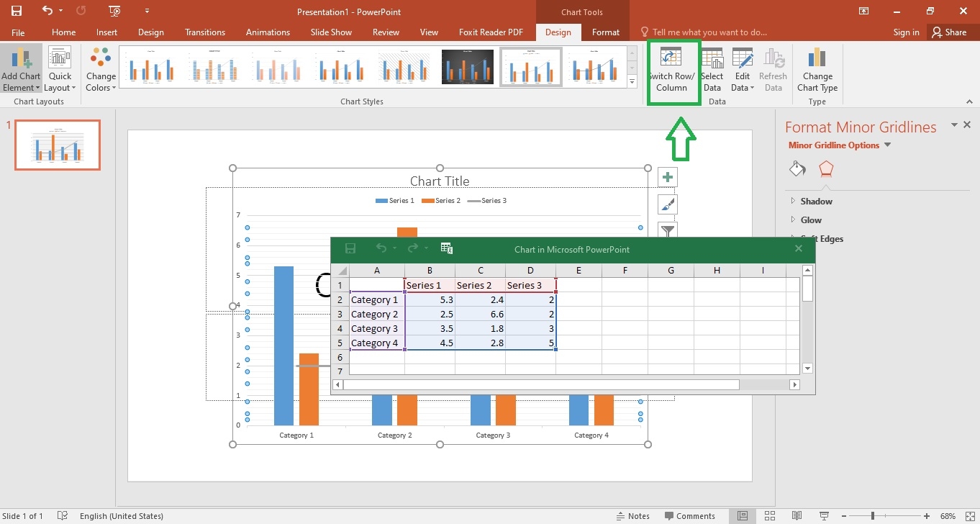This screenshot has height=524, width=980.
Task: Click column E header in data sheet
Action: pos(579,271)
